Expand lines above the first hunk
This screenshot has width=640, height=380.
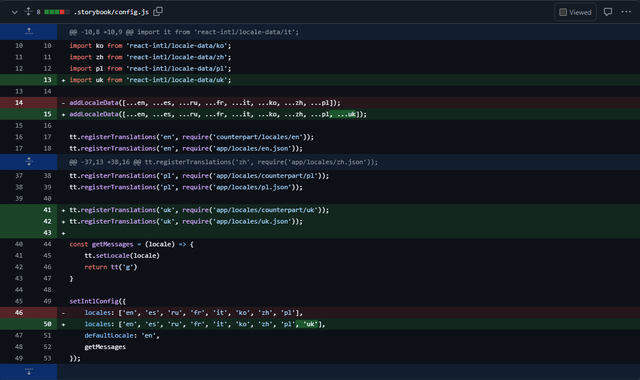[29, 31]
